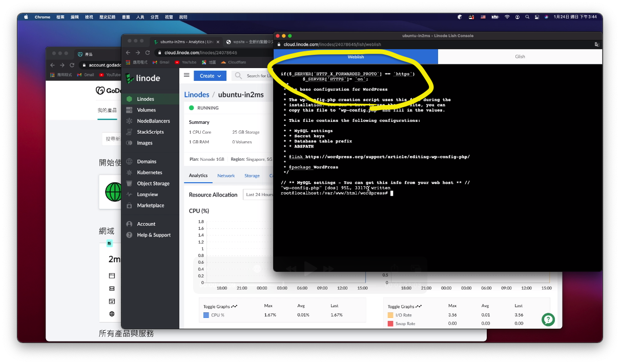
Task: Select the Storage tab
Action: pyautogui.click(x=252, y=176)
